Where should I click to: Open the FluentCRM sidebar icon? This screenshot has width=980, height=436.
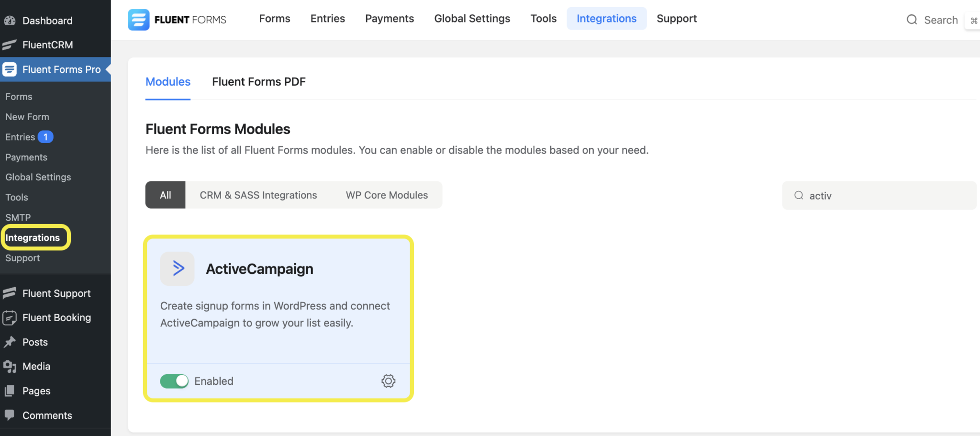9,45
